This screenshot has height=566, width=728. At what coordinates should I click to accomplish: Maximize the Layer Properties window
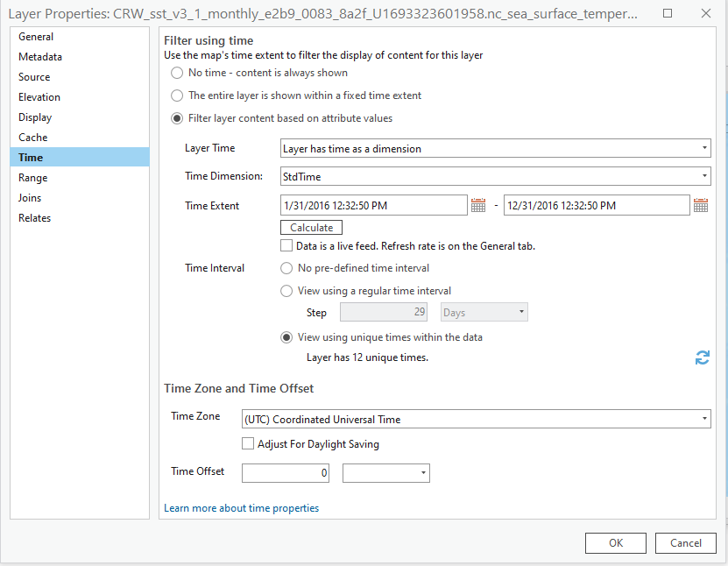668,15
